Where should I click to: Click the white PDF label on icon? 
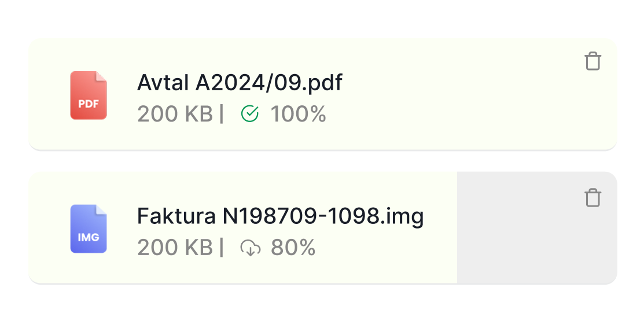click(89, 105)
